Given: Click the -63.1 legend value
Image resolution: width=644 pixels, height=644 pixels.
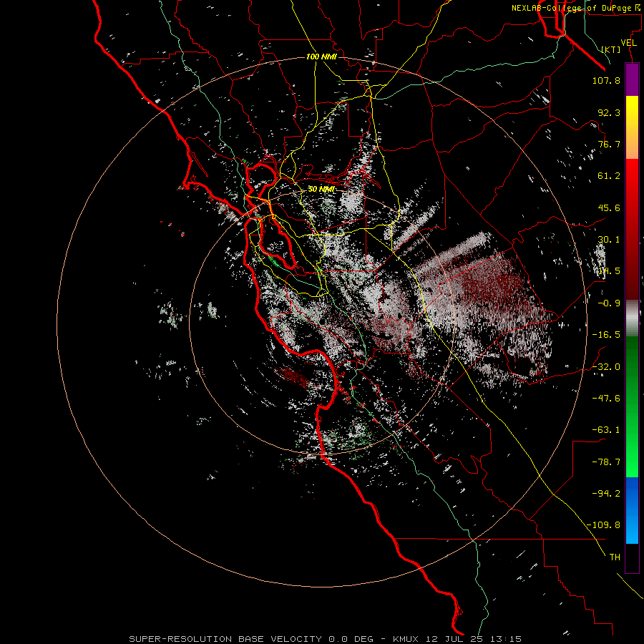Looking at the screenshot, I should point(606,430).
